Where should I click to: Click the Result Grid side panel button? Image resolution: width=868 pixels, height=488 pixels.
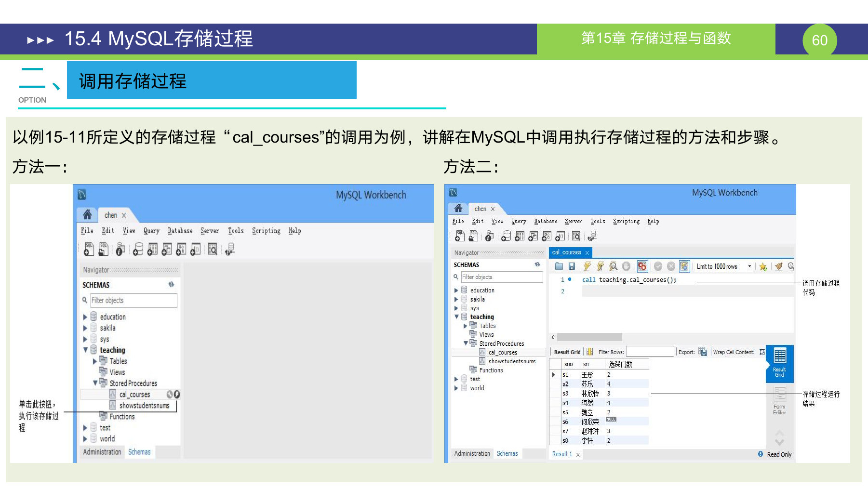779,363
